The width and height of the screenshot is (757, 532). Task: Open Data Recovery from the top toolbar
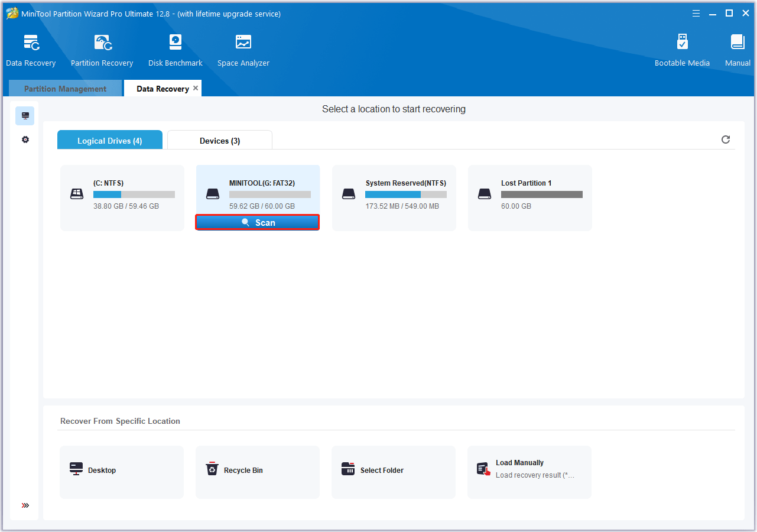[x=31, y=50]
